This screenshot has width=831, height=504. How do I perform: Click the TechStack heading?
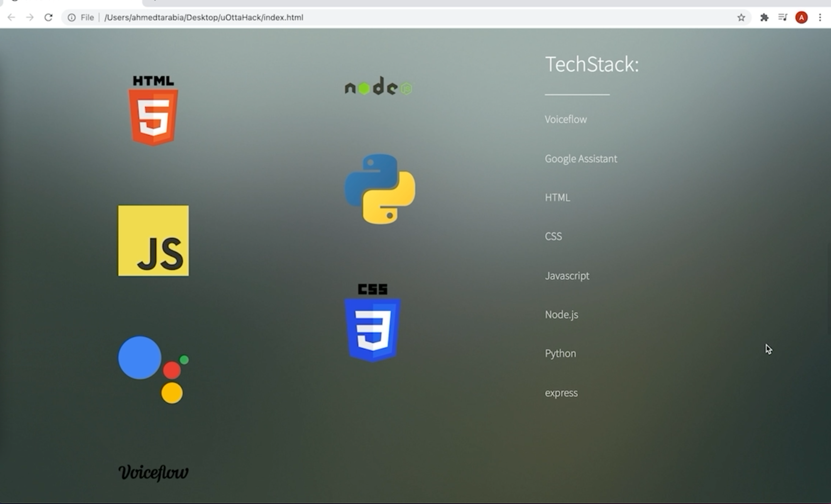coord(591,65)
